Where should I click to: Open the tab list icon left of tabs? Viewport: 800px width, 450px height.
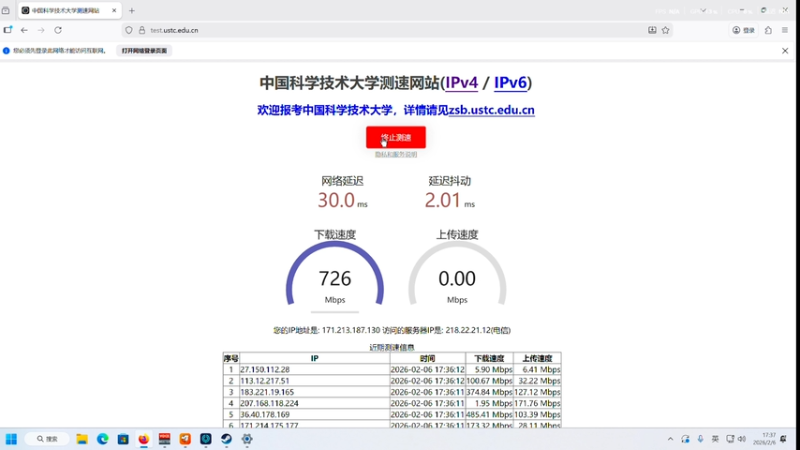click(6, 10)
